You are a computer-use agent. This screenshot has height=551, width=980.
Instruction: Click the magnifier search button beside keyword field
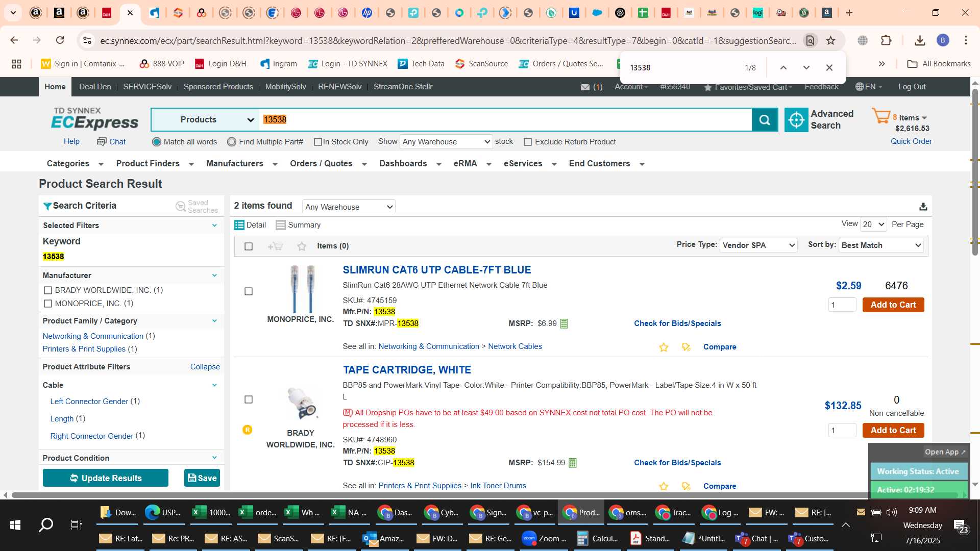[x=765, y=120]
